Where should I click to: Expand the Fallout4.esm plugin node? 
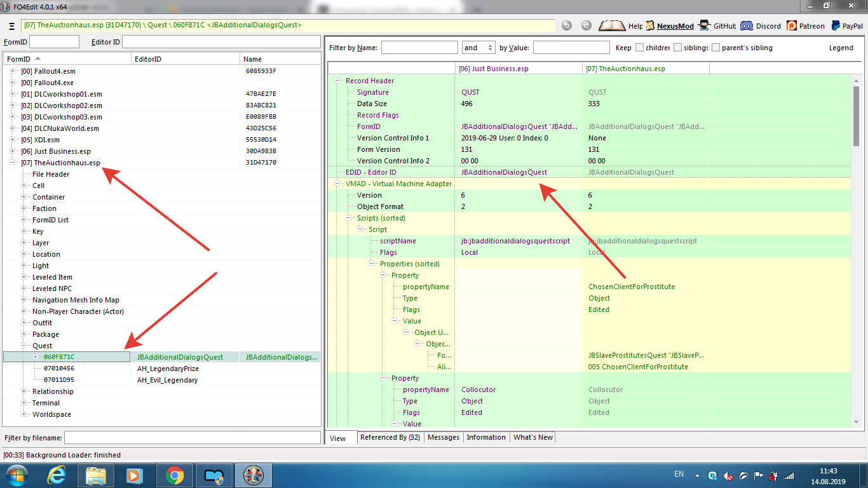13,71
